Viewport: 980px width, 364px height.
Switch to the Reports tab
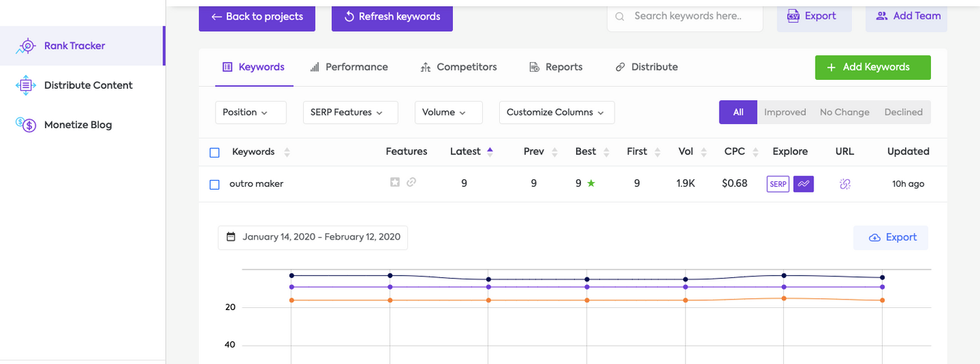pos(556,67)
